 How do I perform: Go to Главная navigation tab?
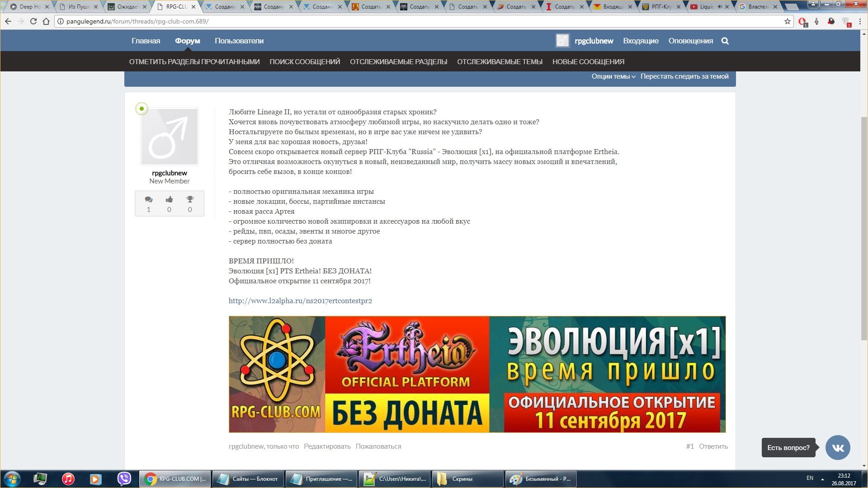(146, 41)
